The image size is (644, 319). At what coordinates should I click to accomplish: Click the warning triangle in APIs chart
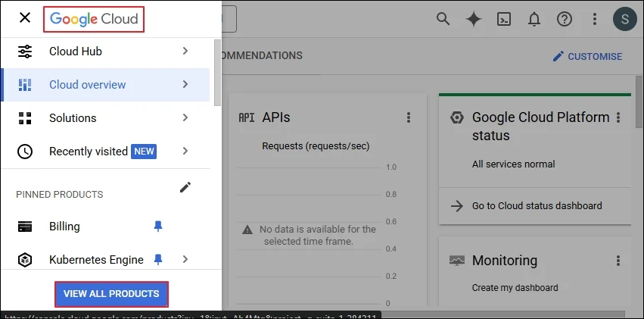click(x=247, y=230)
